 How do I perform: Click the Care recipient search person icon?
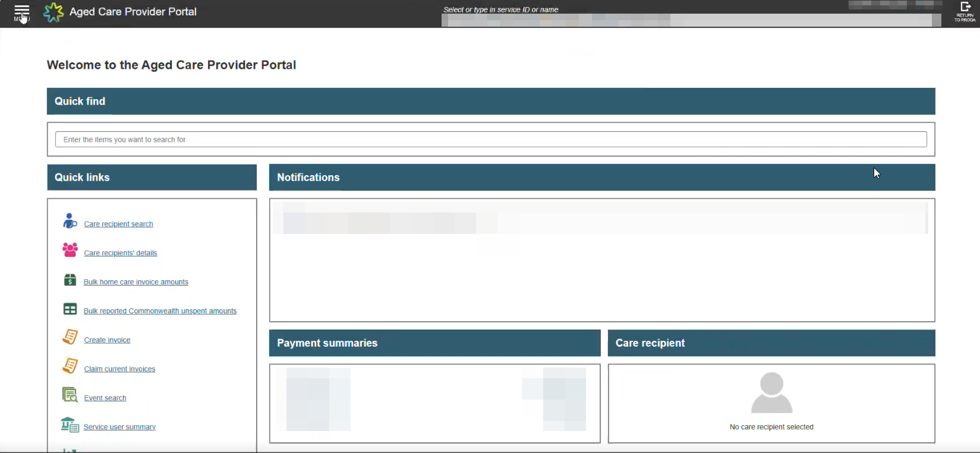pyautogui.click(x=70, y=221)
